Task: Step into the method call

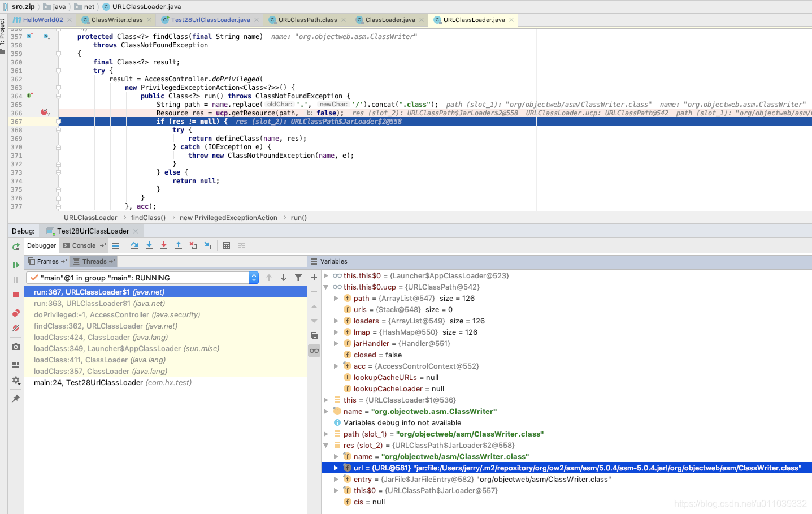Action: tap(149, 245)
